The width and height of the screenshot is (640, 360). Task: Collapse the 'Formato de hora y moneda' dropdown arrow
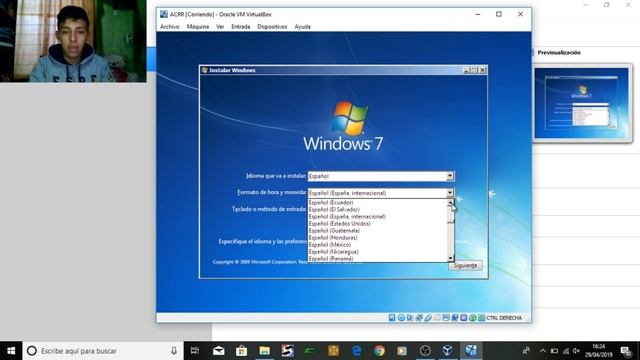point(449,193)
